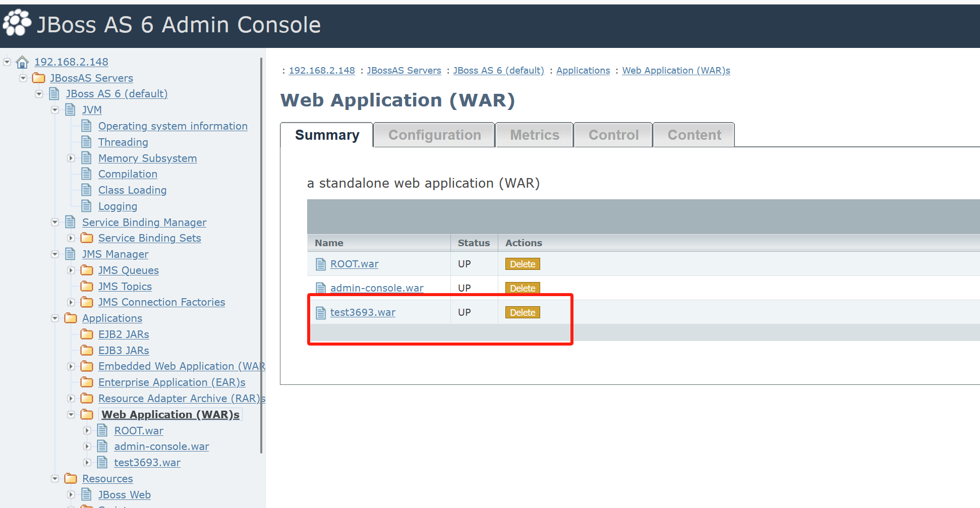Click the JBoss logo in the header
The height and width of the screenshot is (508, 980).
pos(17,23)
